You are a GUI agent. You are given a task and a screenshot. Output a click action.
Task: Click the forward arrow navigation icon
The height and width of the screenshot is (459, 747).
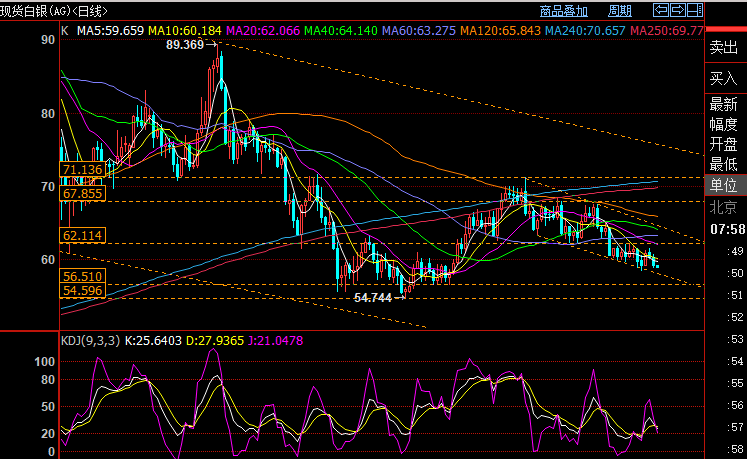coord(677,10)
